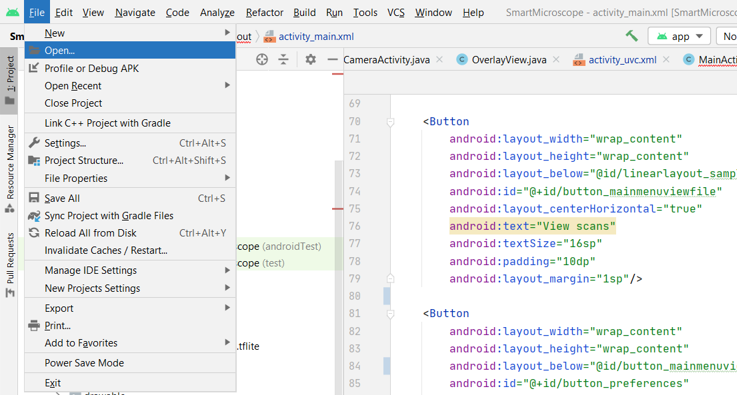Open Settings... from File menu

pos(130,143)
